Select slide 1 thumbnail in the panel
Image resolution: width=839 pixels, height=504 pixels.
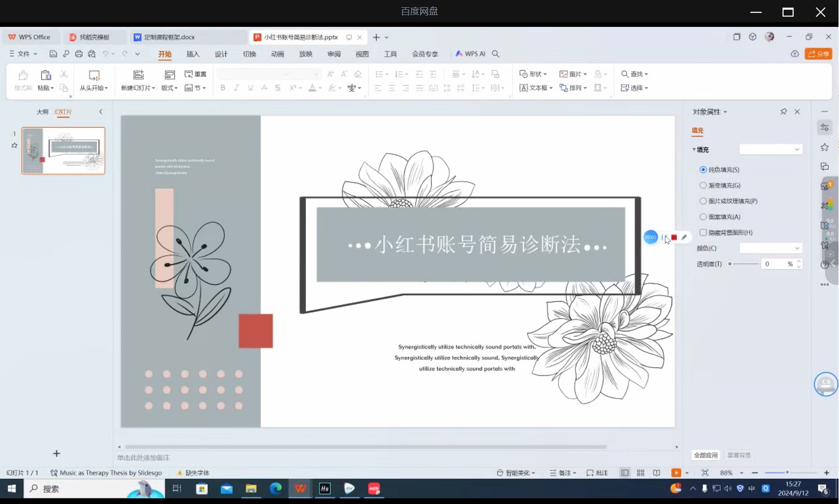pyautogui.click(x=63, y=150)
